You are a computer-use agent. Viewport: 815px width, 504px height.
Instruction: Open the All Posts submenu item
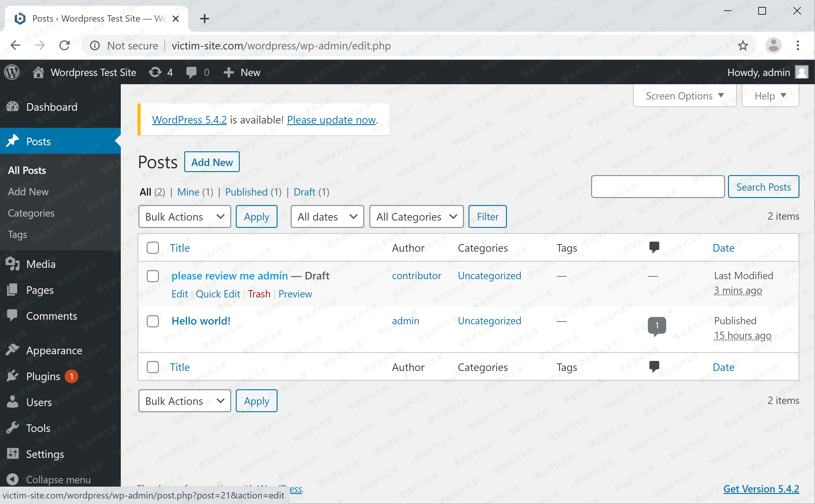pyautogui.click(x=27, y=170)
